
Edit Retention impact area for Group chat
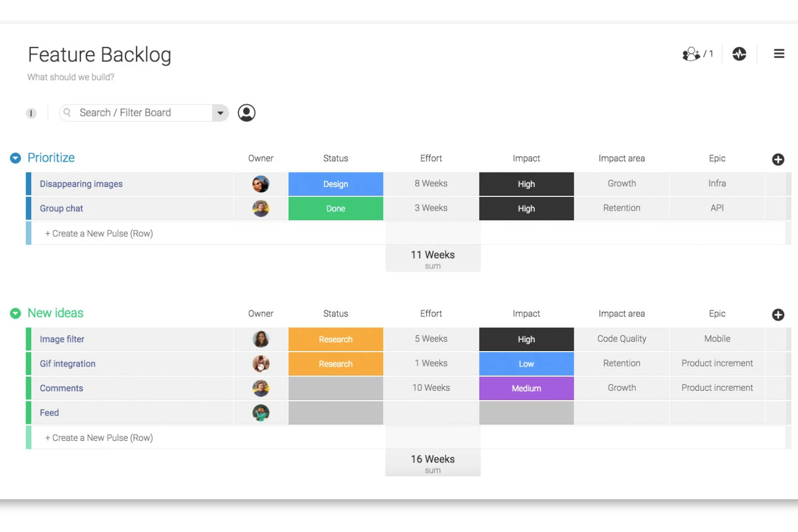point(622,208)
